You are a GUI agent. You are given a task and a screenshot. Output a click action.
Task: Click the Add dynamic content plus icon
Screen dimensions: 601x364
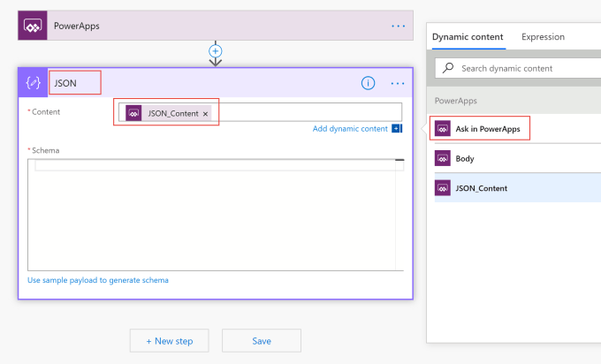(x=397, y=128)
